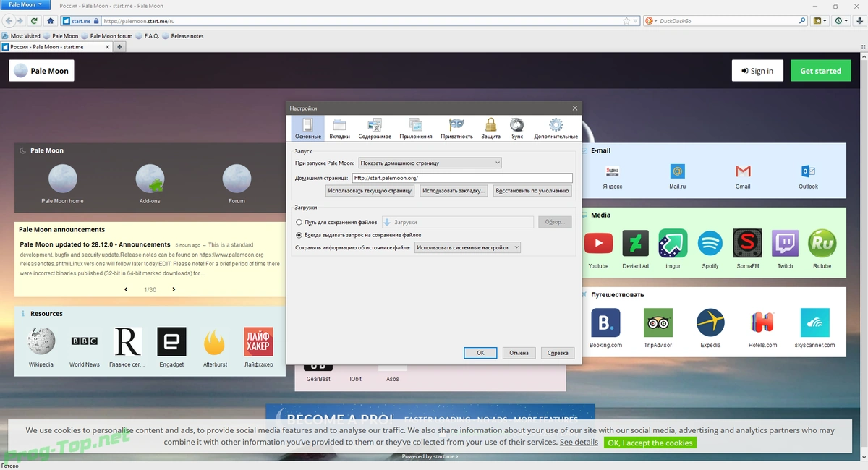
Task: Click the Sign in button
Action: point(757,71)
